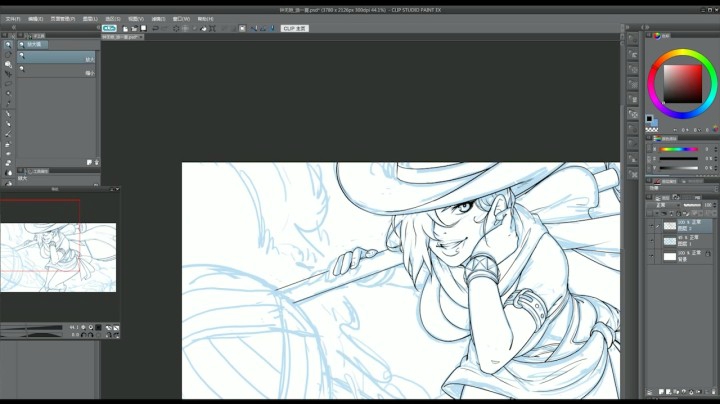Click the Undo arrow in command bar
Image resolution: width=720 pixels, height=404 pixels.
coord(156,28)
